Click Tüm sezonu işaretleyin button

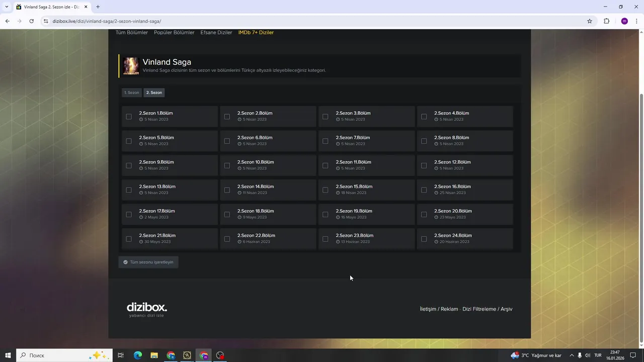[148, 262]
